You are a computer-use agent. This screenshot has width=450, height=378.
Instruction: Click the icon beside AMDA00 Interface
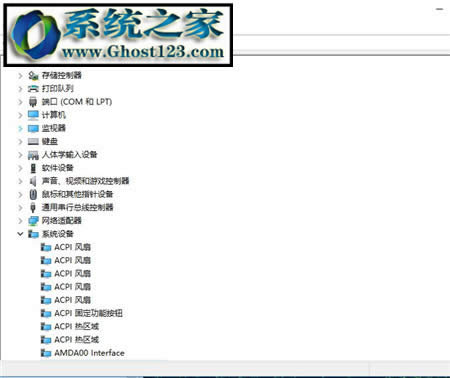(46, 353)
